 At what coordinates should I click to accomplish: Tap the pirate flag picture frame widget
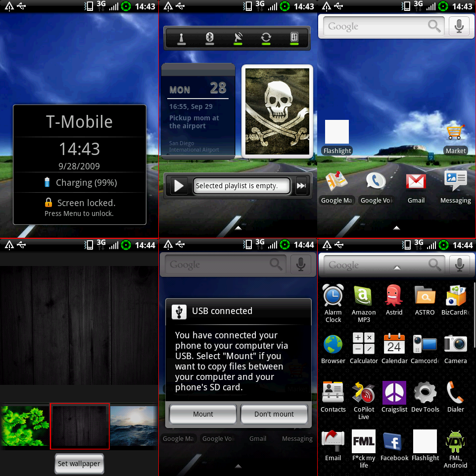[277, 111]
